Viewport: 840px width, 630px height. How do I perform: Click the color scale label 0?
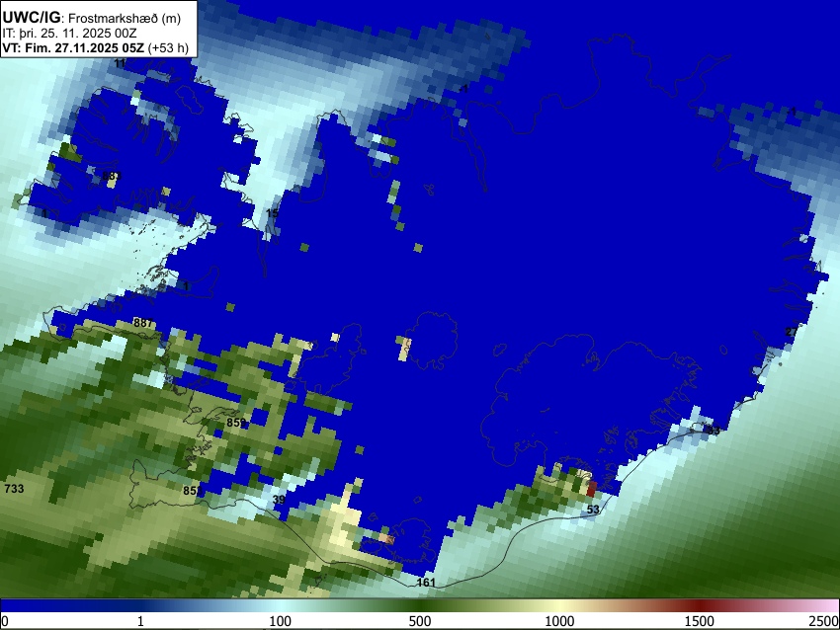(x=5, y=621)
